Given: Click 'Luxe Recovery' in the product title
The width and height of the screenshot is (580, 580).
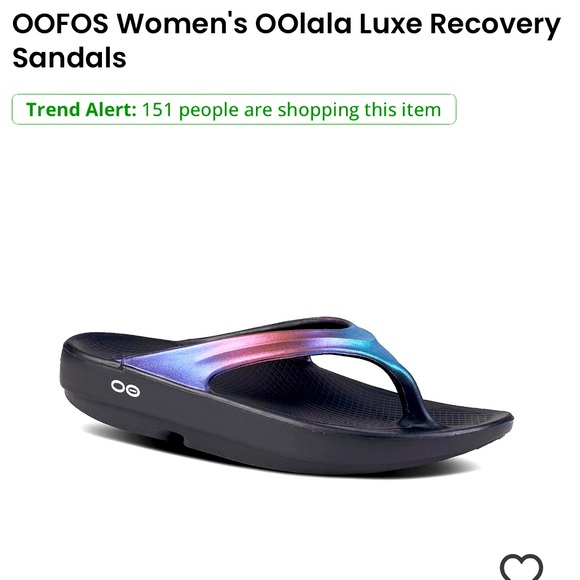Looking at the screenshot, I should tap(460, 24).
